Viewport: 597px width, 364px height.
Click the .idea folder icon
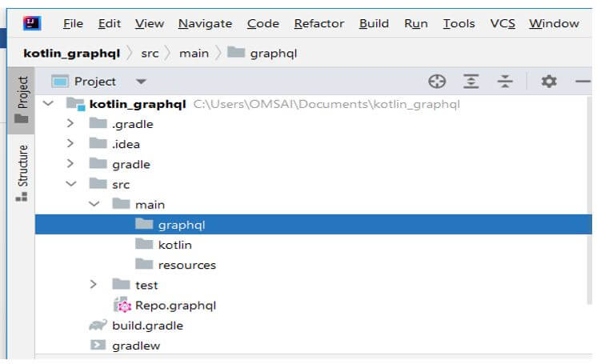tap(98, 143)
